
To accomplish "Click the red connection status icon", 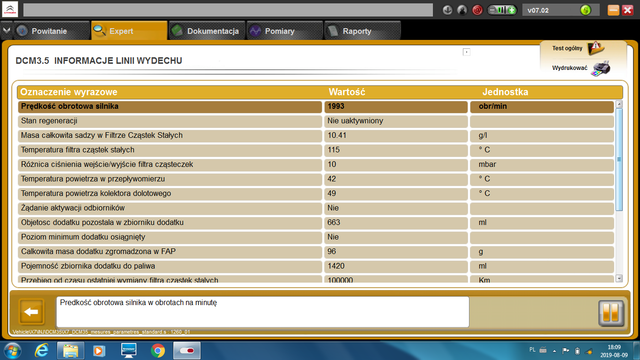I will pyautogui.click(x=477, y=10).
